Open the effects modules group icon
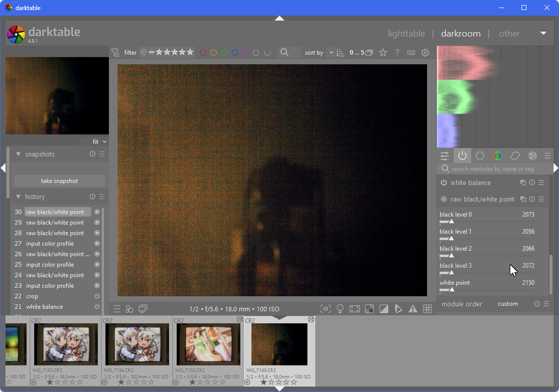559x392 pixels. pos(532,156)
